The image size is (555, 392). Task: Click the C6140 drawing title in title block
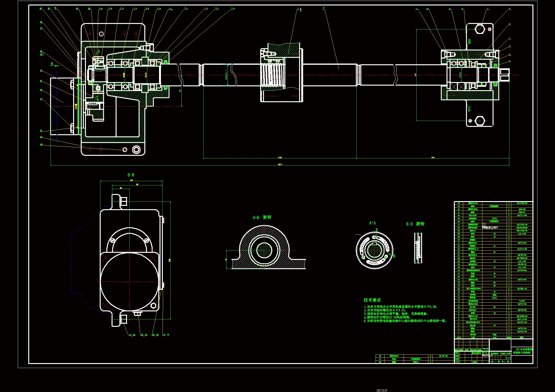point(522,351)
